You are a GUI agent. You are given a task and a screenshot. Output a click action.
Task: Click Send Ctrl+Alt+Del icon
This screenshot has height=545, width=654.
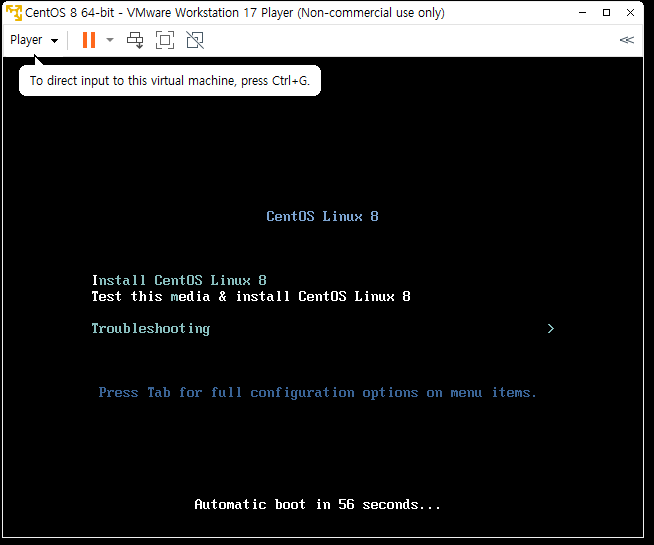(135, 40)
